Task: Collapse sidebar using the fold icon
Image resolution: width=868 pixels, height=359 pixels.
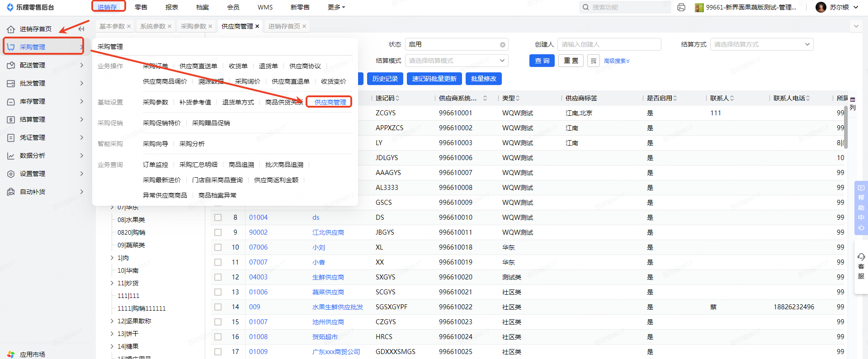Action: (x=81, y=29)
